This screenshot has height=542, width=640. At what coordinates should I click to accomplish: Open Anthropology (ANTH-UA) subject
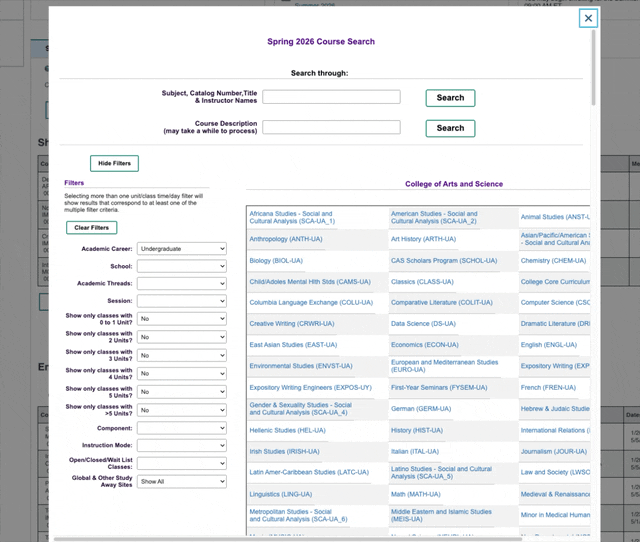286,239
